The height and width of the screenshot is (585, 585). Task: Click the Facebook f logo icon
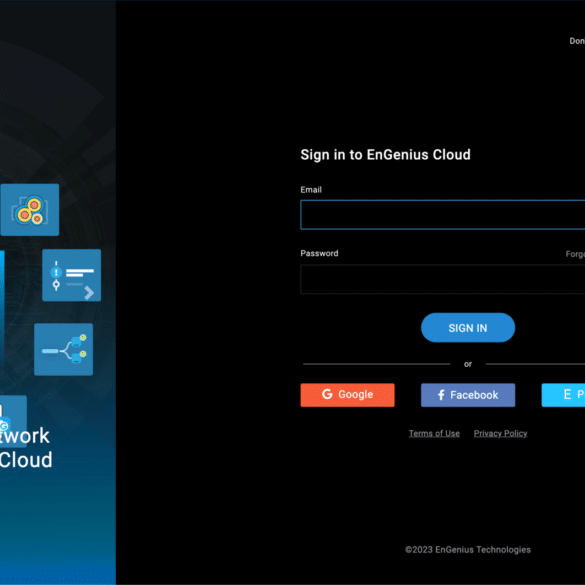[x=441, y=395]
